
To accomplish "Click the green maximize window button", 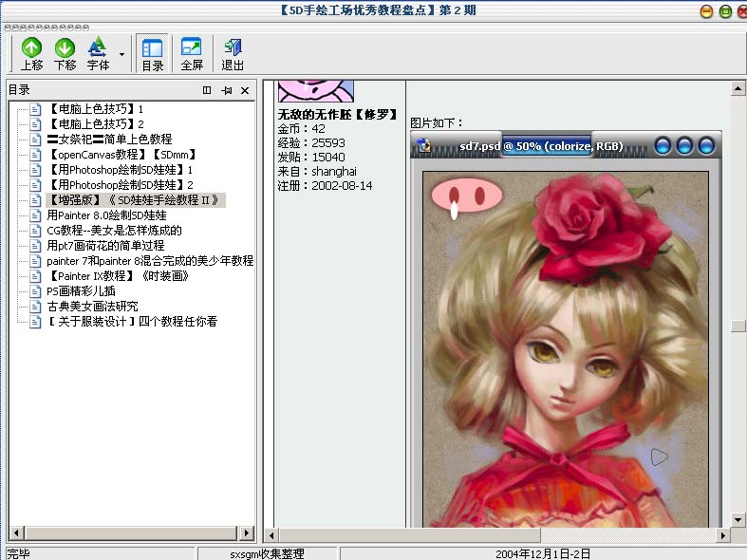I will point(725,11).
